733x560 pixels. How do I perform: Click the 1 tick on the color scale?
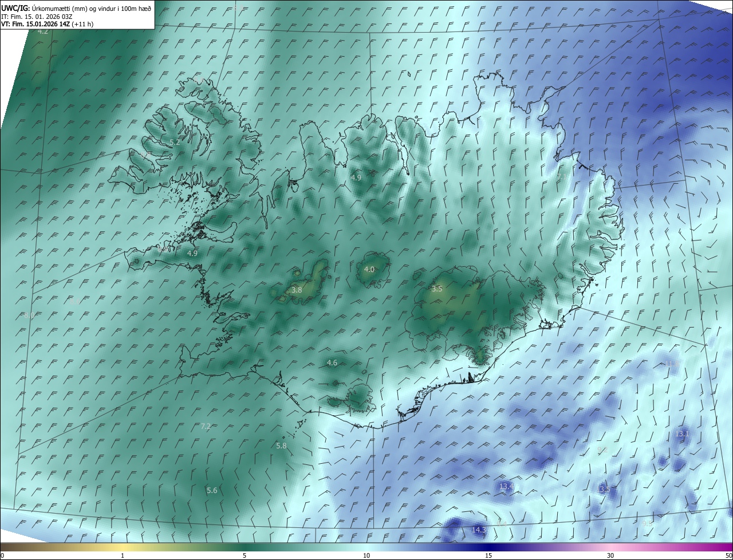tap(123, 556)
